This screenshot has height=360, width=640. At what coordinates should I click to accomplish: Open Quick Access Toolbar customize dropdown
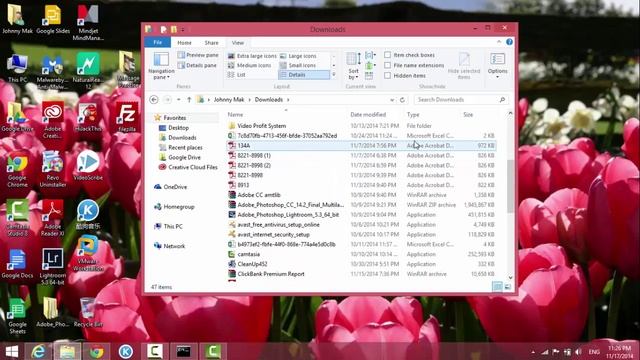coord(183,29)
